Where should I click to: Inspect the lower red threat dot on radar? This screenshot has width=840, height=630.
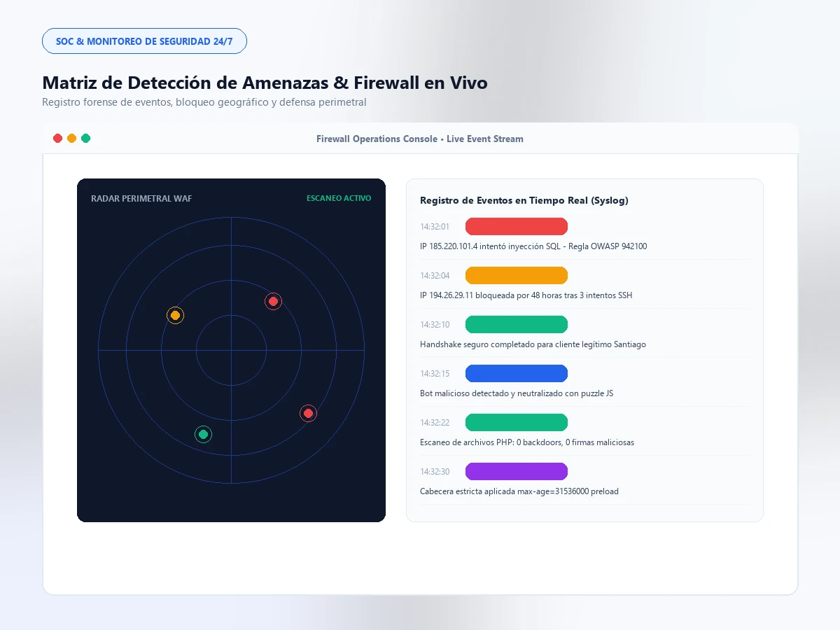(x=308, y=414)
